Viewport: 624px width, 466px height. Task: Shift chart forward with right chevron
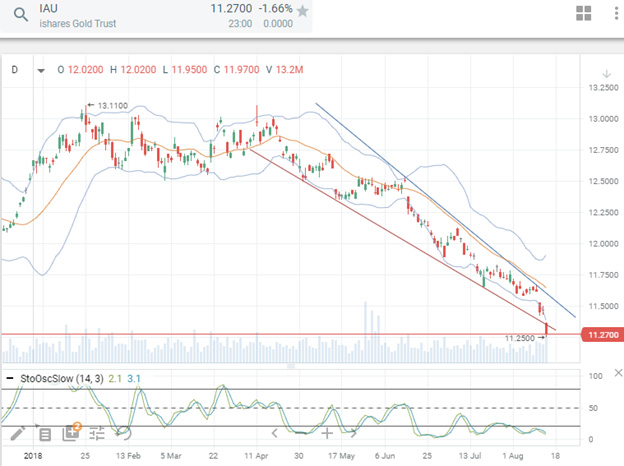click(x=354, y=433)
